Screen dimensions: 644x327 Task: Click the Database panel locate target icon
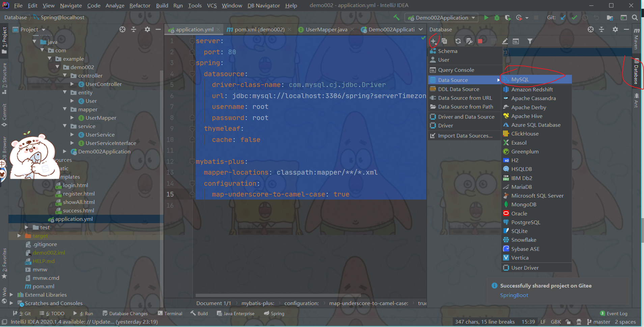[590, 29]
